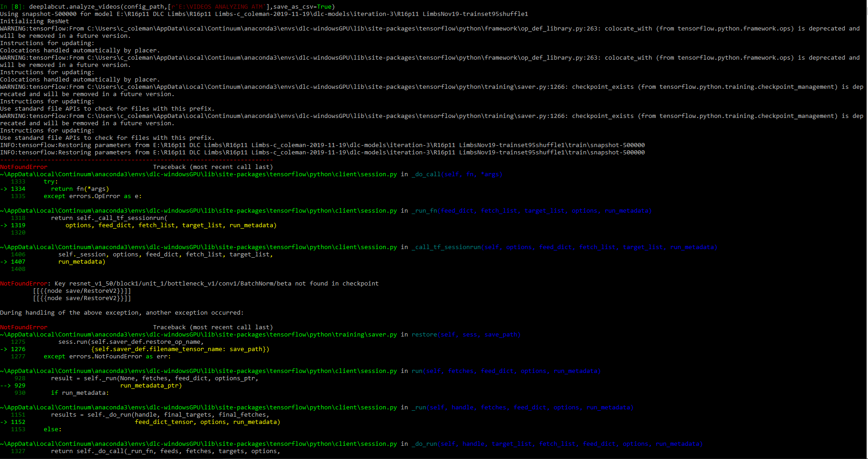The image size is (868, 459).
Task: Click the _call_tf_sessionrun function name
Action: pyautogui.click(x=445, y=247)
